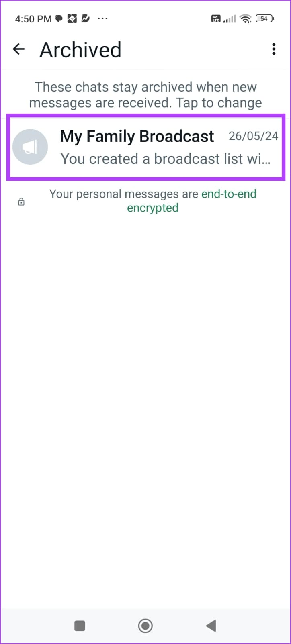Tap the 'Tap to change' archive notice
Image resolution: width=291 pixels, height=644 pixels.
(145, 95)
